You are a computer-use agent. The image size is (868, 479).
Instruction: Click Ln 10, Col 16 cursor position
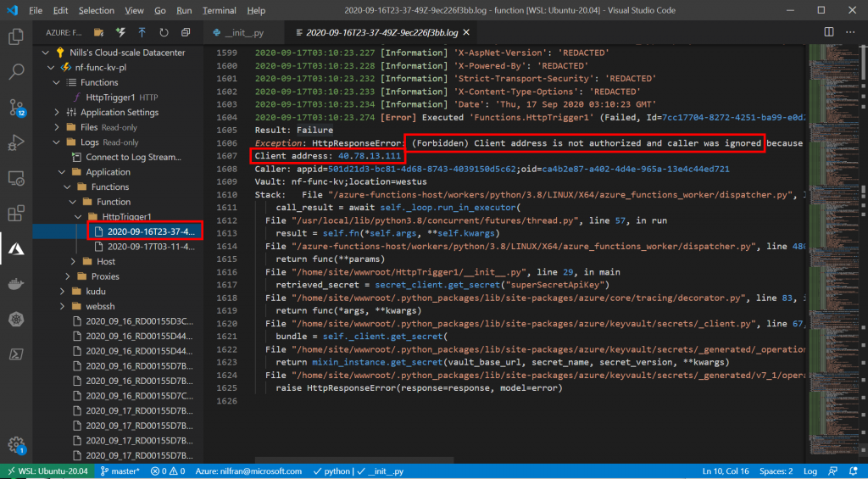pos(726,471)
